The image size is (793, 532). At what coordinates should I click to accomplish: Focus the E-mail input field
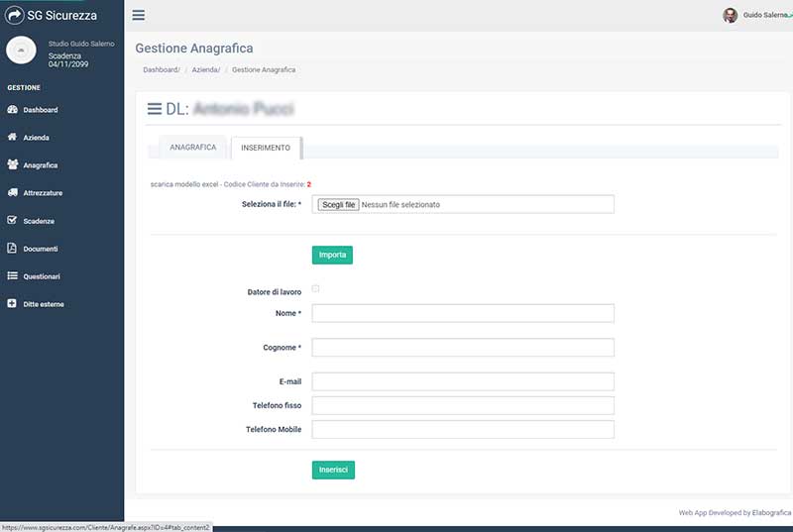point(463,381)
